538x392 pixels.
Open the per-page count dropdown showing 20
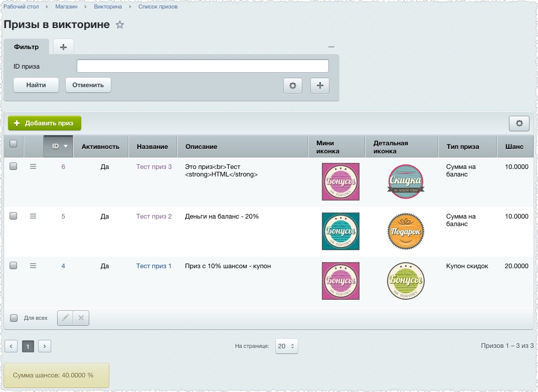pyautogui.click(x=286, y=346)
